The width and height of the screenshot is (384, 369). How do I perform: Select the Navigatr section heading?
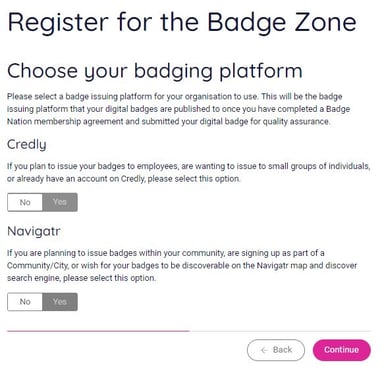(34, 231)
